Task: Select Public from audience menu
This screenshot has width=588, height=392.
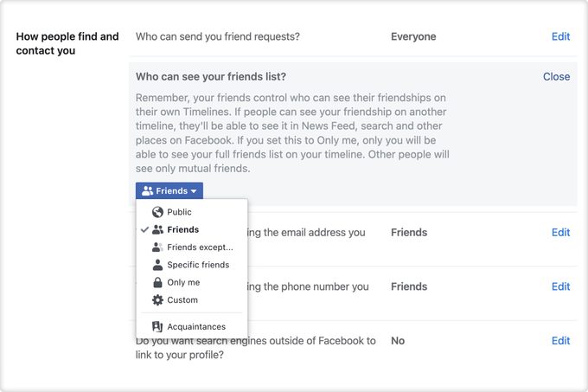Action: coord(179,212)
